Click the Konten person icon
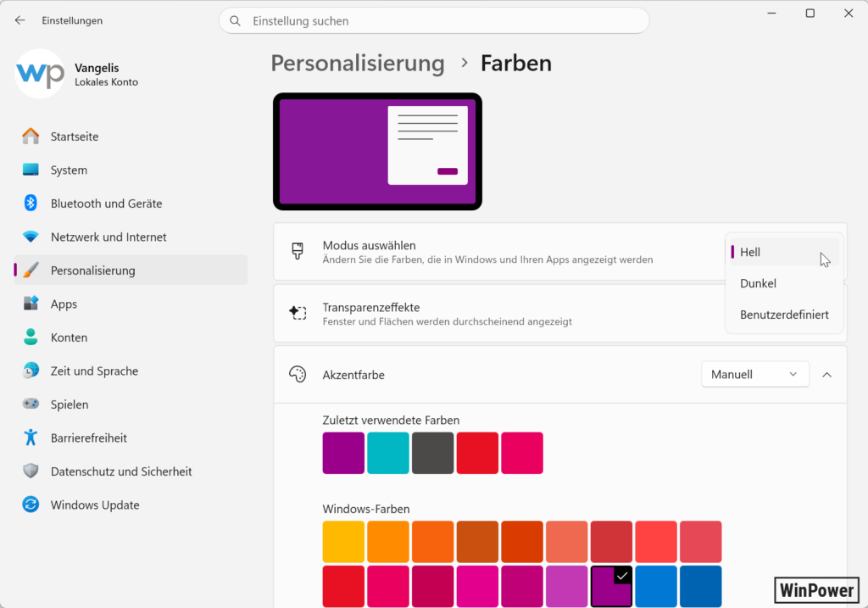868x608 pixels. click(31, 337)
